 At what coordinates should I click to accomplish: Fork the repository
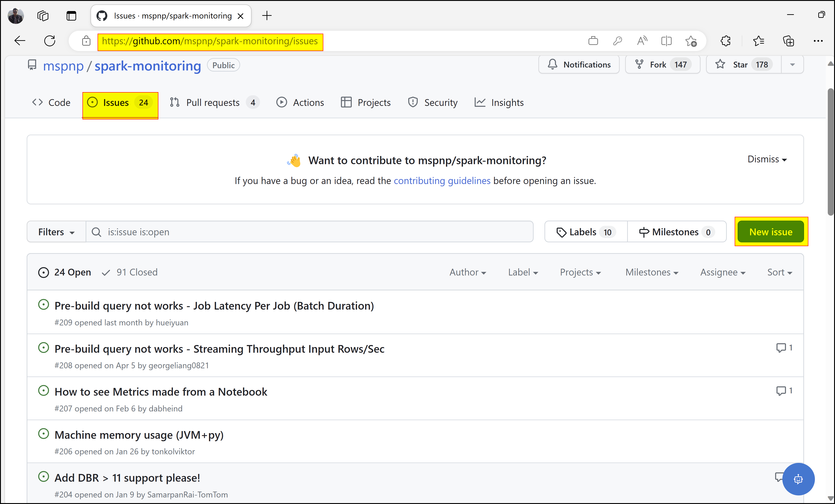tap(662, 64)
